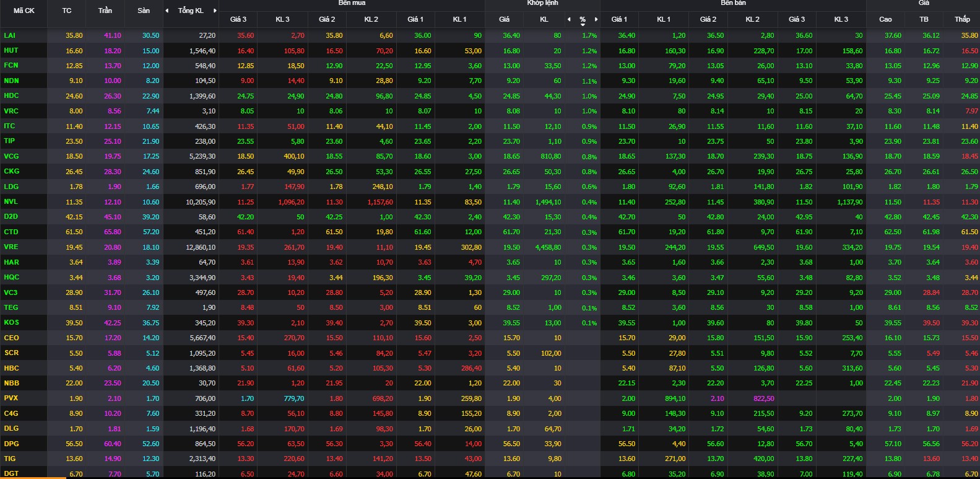This screenshot has height=479, width=980.
Task: Select the TIP ticker row
Action: [9, 141]
